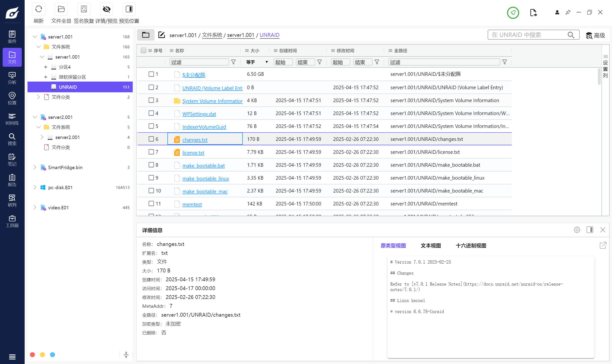612x364 pixels.
Task: Check the select-all checkbox in header
Action: 143,50
